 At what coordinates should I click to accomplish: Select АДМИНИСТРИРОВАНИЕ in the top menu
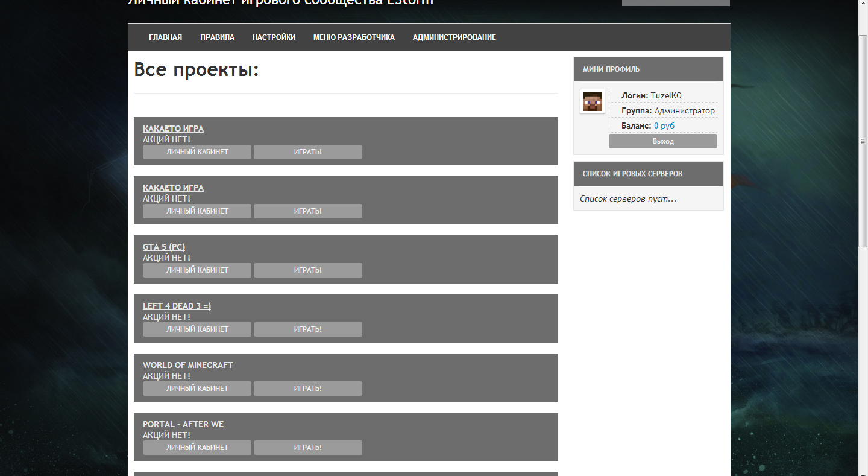coord(454,37)
